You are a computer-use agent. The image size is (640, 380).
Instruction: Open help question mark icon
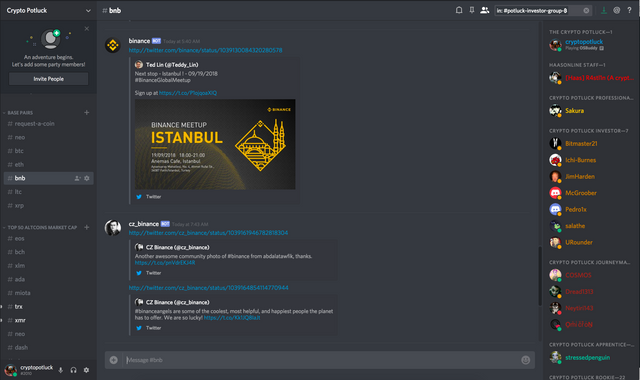pos(629,10)
